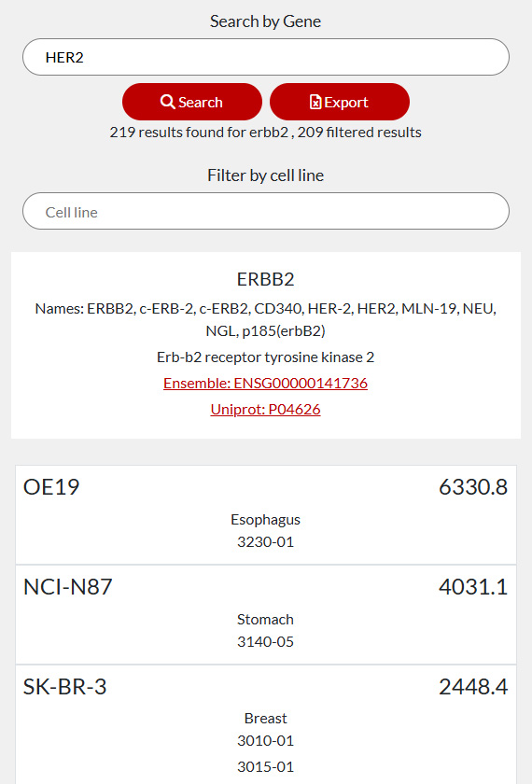Screen dimensions: 532x784
Task: Click the Search button label
Action: point(201,102)
